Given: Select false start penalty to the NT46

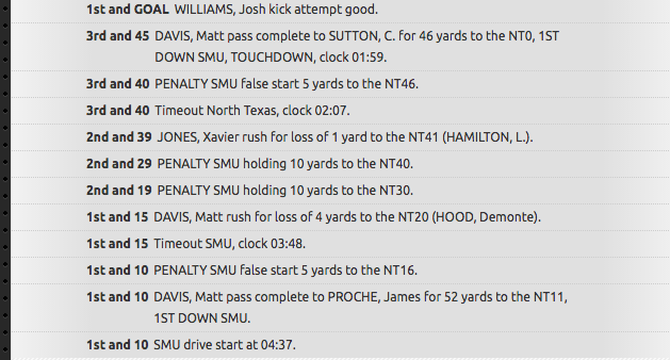Looking at the screenshot, I should click(286, 84).
